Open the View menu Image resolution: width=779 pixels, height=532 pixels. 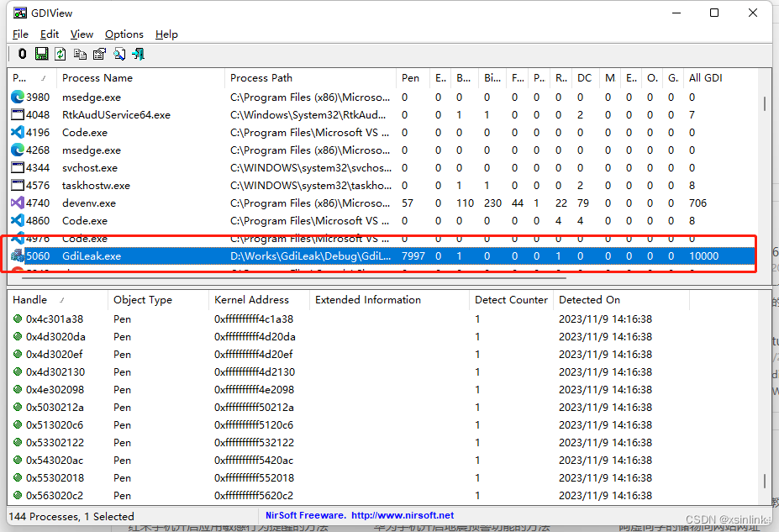click(81, 34)
